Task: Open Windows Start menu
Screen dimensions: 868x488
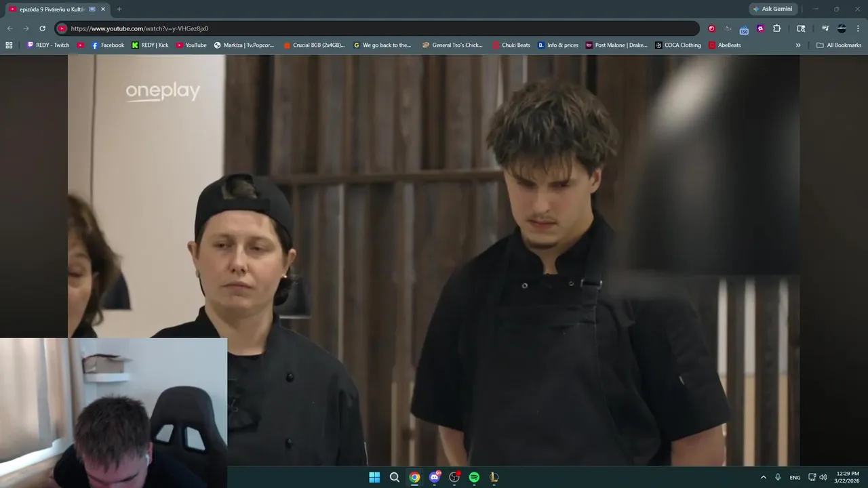Action: [x=374, y=477]
